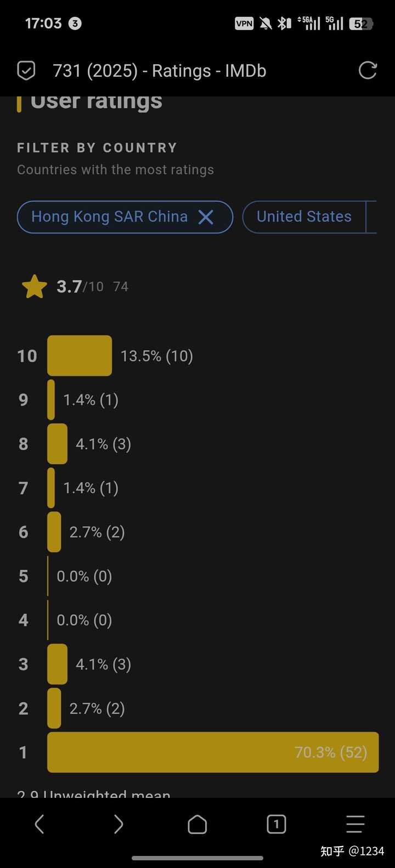This screenshot has width=395, height=868.
Task: Select the 1-star rating bar
Action: (x=213, y=752)
